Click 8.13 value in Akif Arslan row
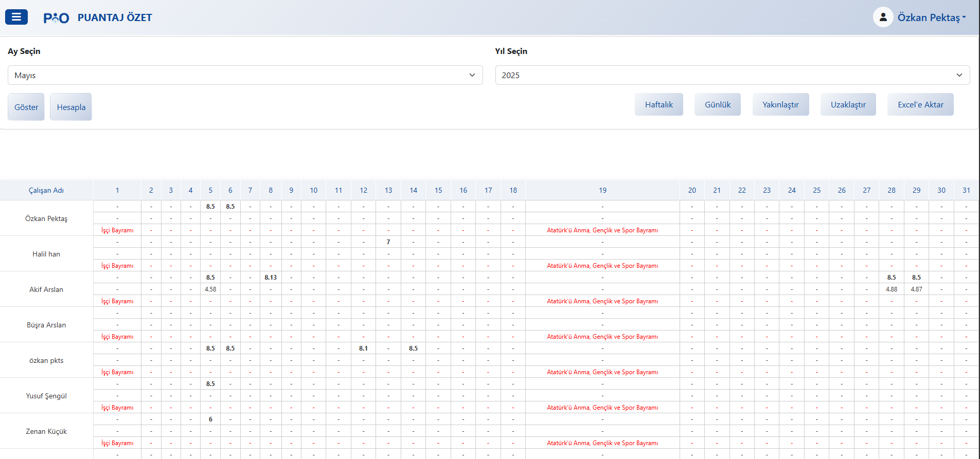This screenshot has width=980, height=459. point(271,278)
